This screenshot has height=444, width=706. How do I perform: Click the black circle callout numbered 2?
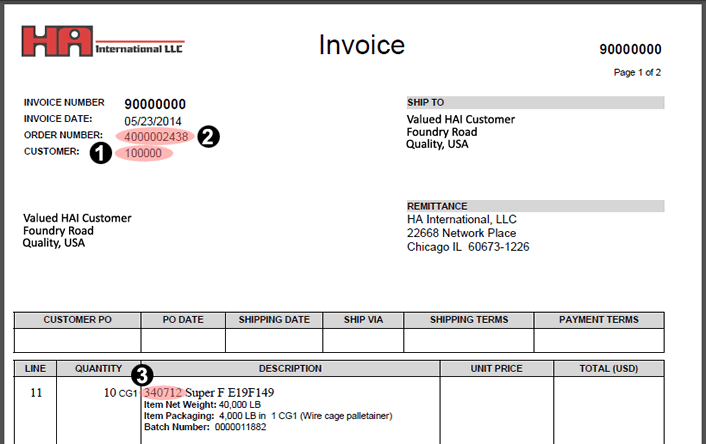(x=208, y=137)
